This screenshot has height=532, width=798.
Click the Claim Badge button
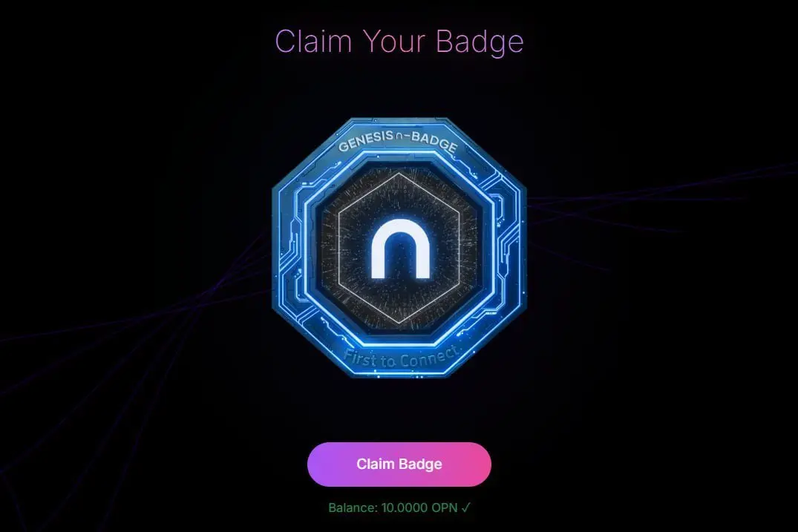click(399, 464)
